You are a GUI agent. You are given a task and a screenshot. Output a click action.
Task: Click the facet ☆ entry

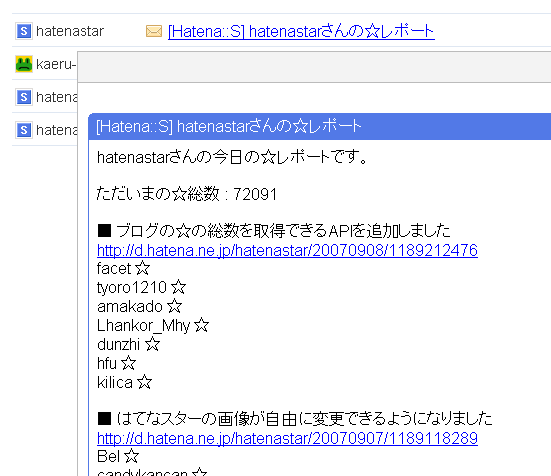[123, 268]
